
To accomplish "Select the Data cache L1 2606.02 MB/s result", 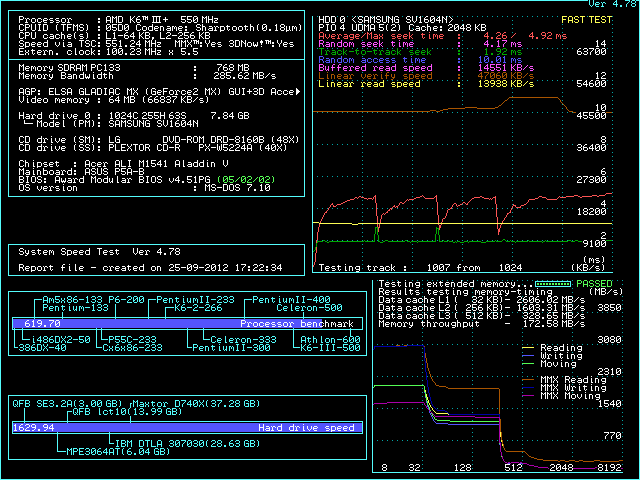I will click(x=482, y=300).
